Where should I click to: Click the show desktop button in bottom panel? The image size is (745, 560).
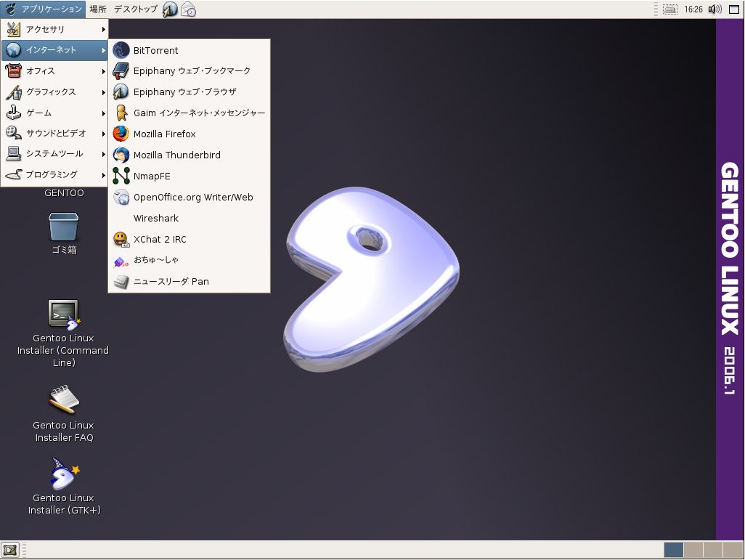point(10,550)
